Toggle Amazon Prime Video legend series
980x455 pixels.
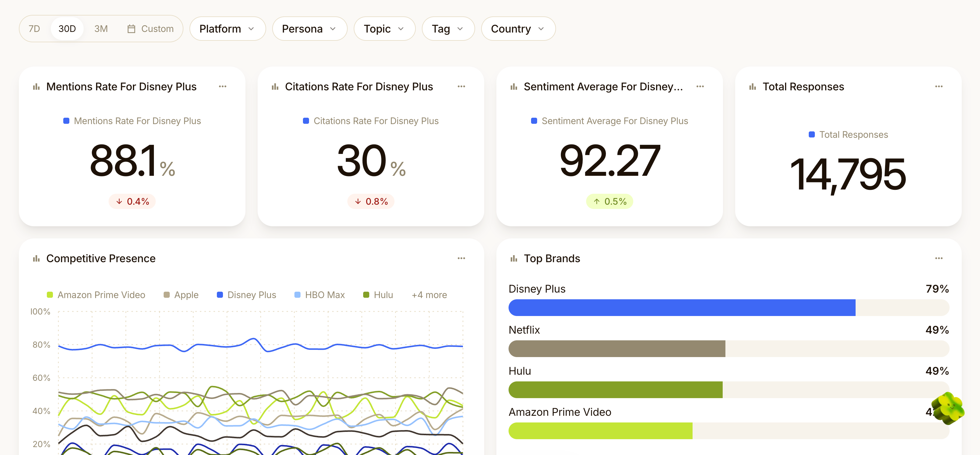96,295
